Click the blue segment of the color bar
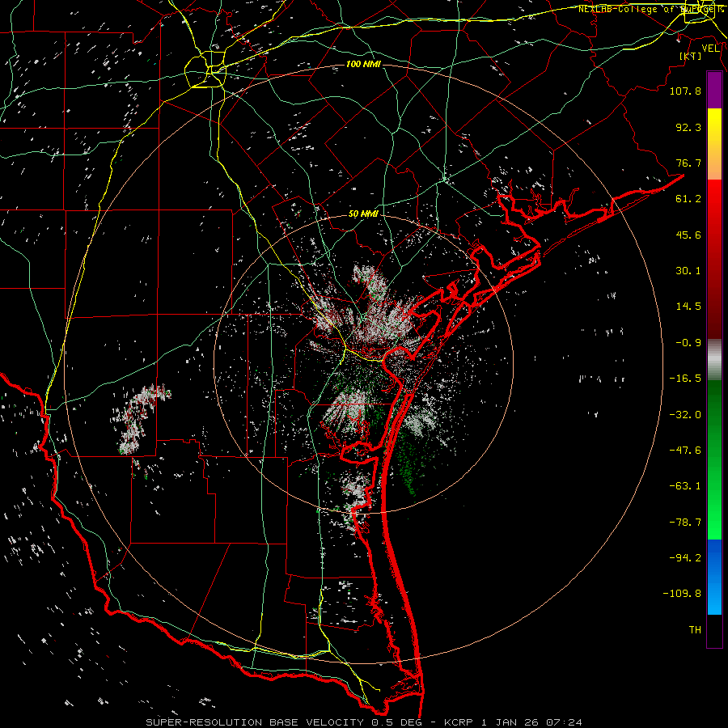The image size is (728, 728). (x=714, y=577)
